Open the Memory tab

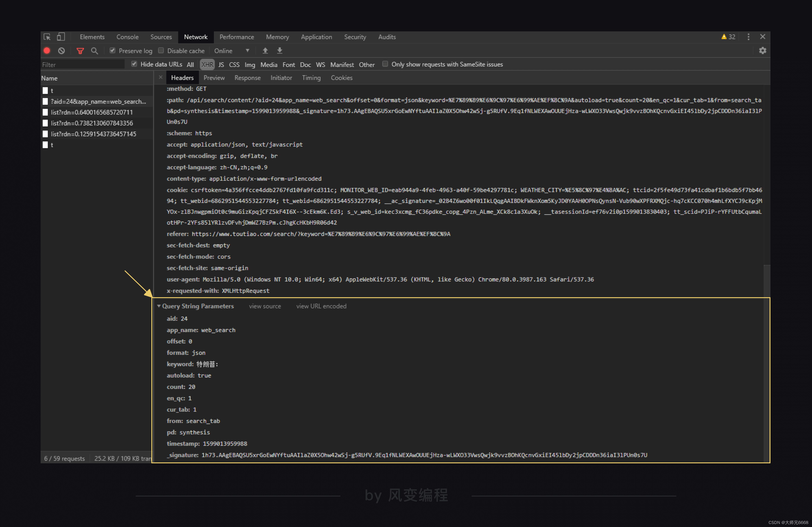(x=277, y=37)
